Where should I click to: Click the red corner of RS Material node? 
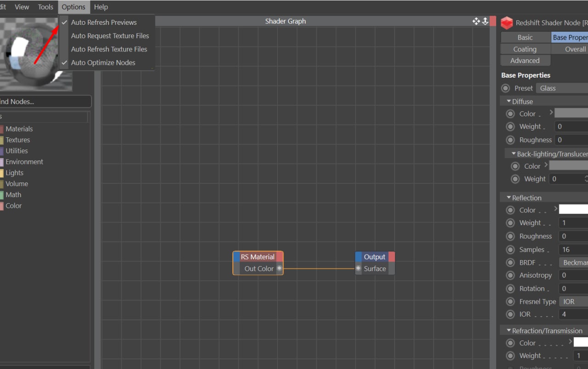279,257
